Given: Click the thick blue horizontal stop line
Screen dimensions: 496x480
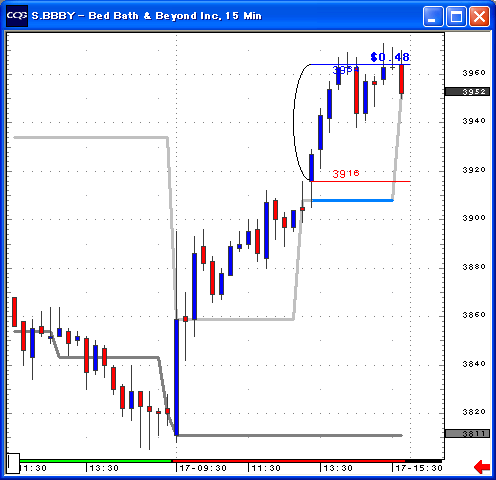Looking at the screenshot, I should (352, 200).
